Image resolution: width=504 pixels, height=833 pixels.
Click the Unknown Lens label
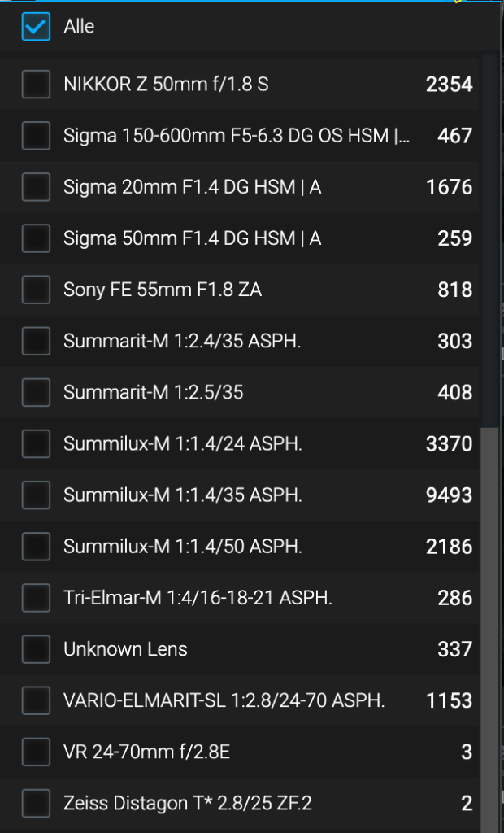pos(125,649)
